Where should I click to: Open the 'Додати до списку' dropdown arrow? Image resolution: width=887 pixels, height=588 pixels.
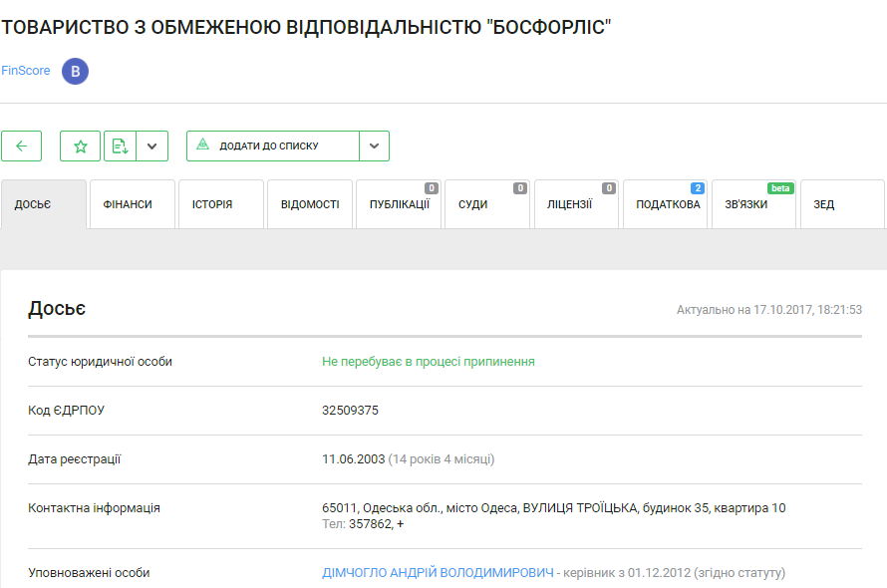pyautogui.click(x=374, y=146)
